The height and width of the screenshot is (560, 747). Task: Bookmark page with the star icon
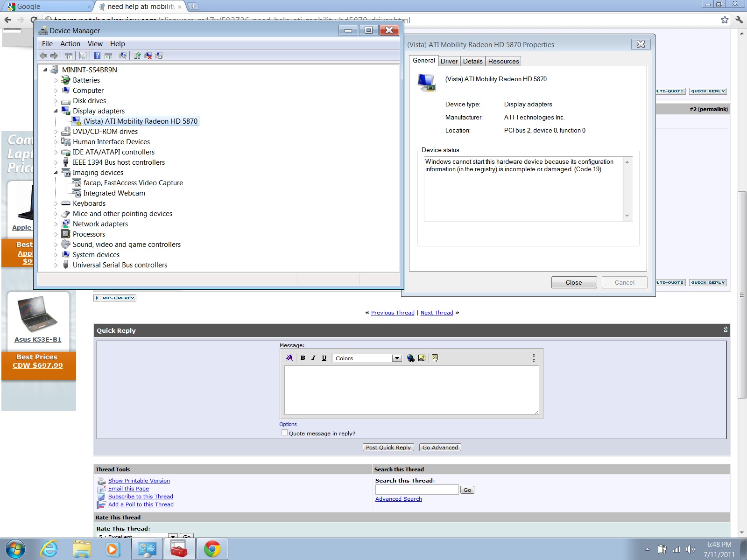tap(725, 20)
